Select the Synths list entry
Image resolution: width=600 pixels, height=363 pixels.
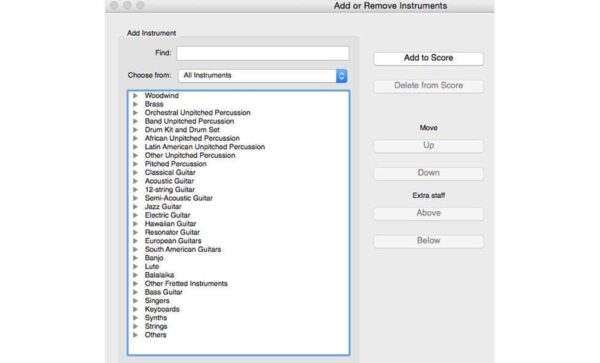(156, 318)
